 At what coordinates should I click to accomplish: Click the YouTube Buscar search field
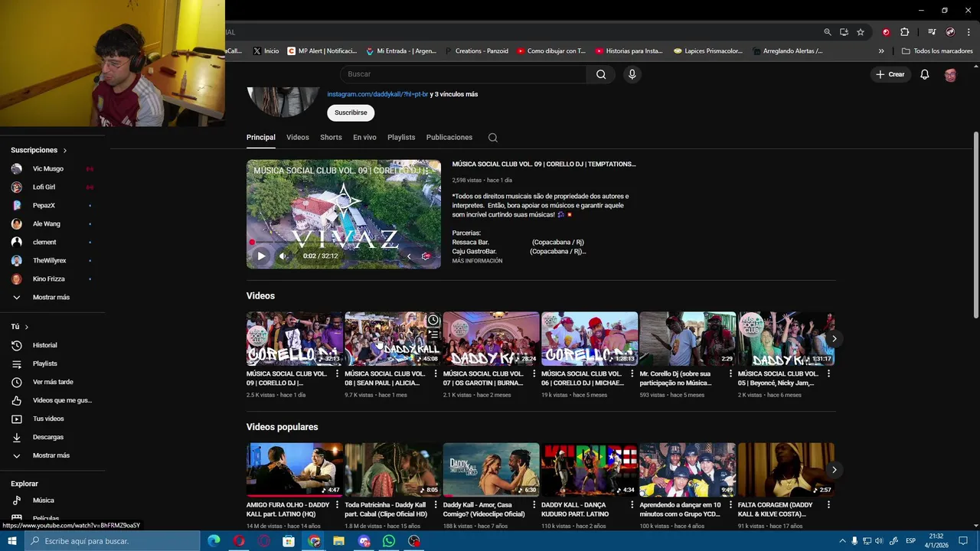[463, 74]
